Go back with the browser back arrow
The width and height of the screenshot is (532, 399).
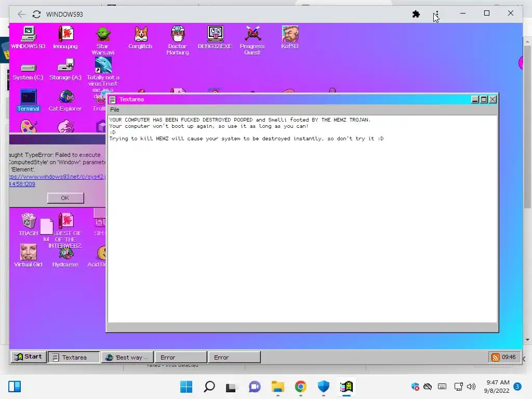pyautogui.click(x=21, y=14)
